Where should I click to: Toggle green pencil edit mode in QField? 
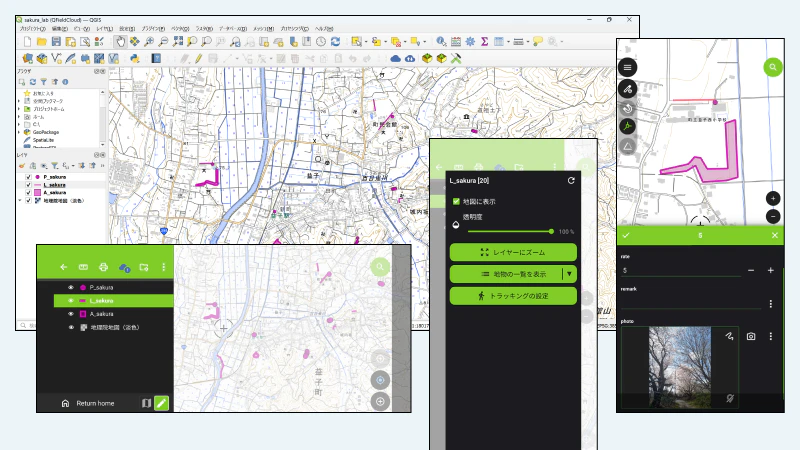(x=161, y=403)
